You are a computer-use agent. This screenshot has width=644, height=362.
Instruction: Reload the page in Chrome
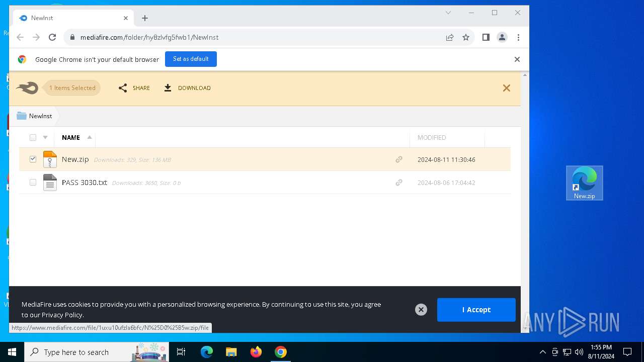coord(52,37)
